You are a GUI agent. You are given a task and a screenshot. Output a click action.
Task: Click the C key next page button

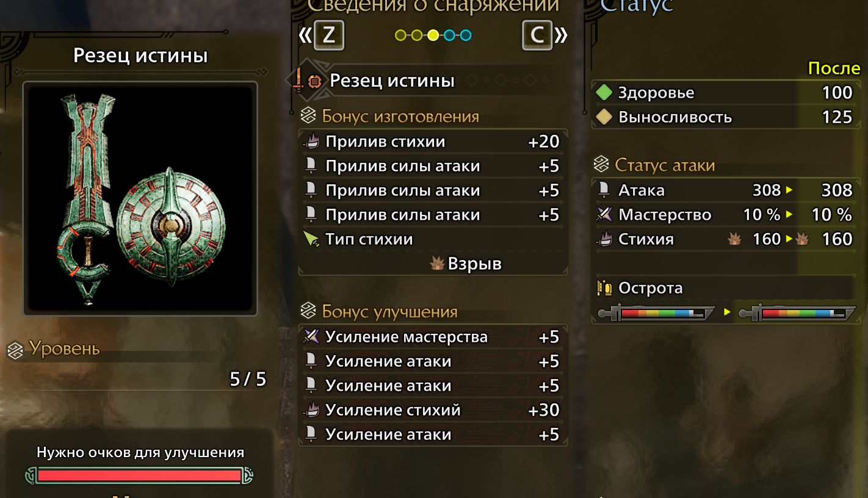click(x=537, y=35)
